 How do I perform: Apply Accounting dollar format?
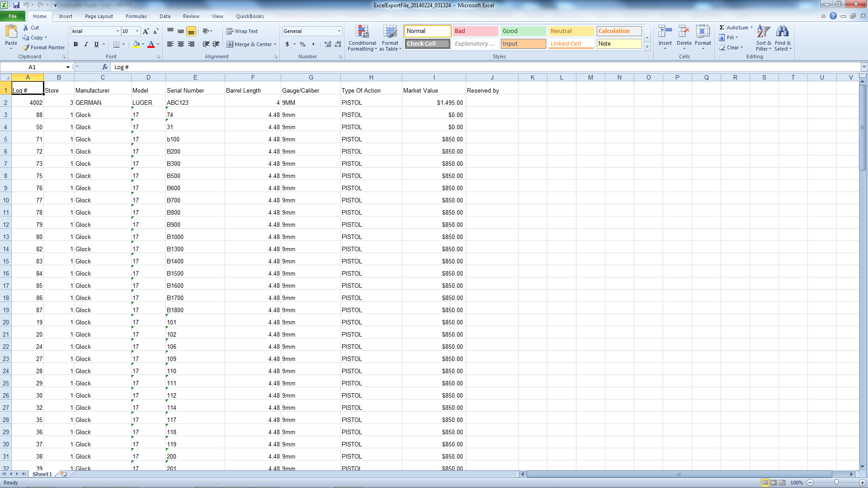(x=287, y=44)
